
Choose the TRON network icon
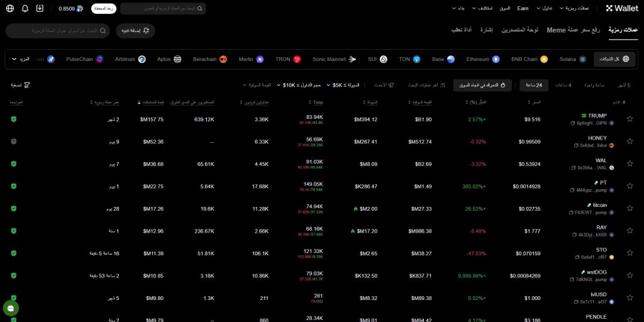[297, 59]
